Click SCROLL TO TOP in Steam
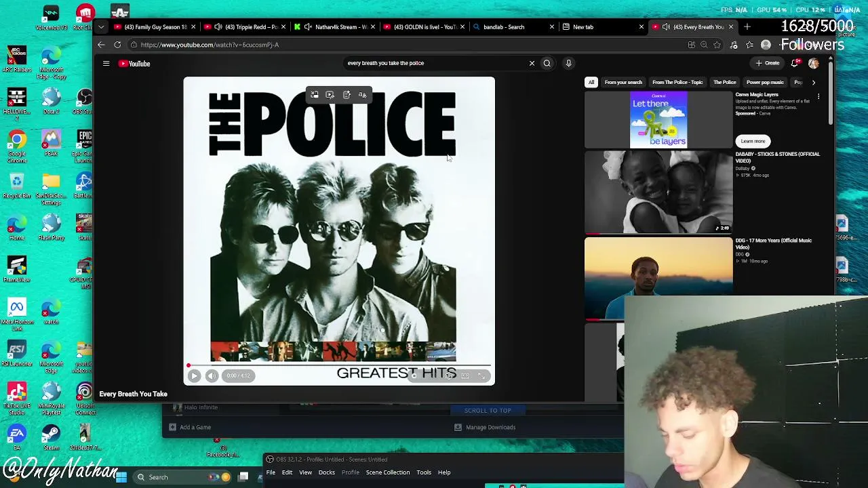This screenshot has width=868, height=488. 488,411
